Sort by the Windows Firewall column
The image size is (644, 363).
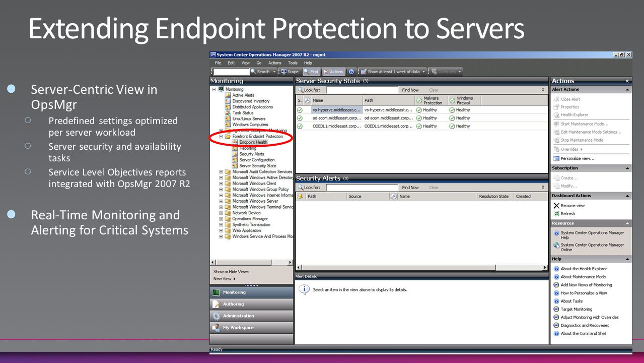click(x=464, y=100)
